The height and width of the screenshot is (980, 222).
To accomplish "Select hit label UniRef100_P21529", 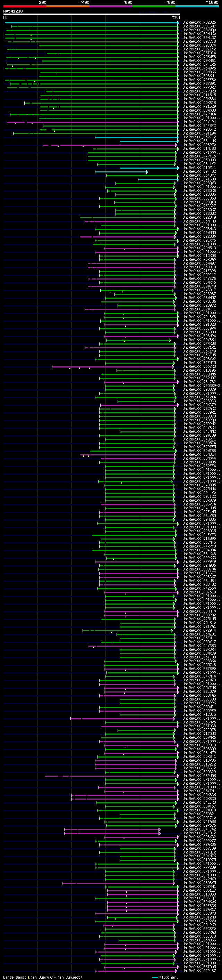I will [199, 106].
